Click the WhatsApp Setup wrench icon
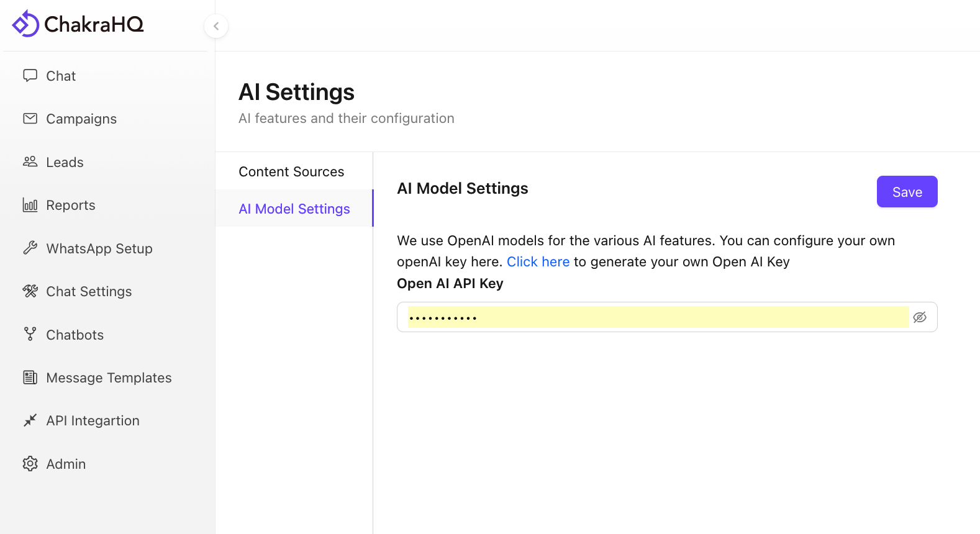The image size is (980, 534). (30, 248)
